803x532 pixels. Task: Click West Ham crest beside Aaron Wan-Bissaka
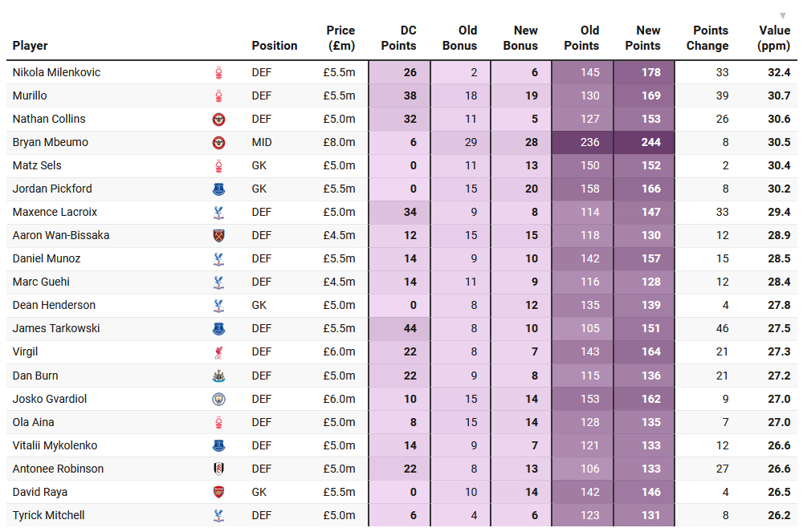(x=218, y=236)
